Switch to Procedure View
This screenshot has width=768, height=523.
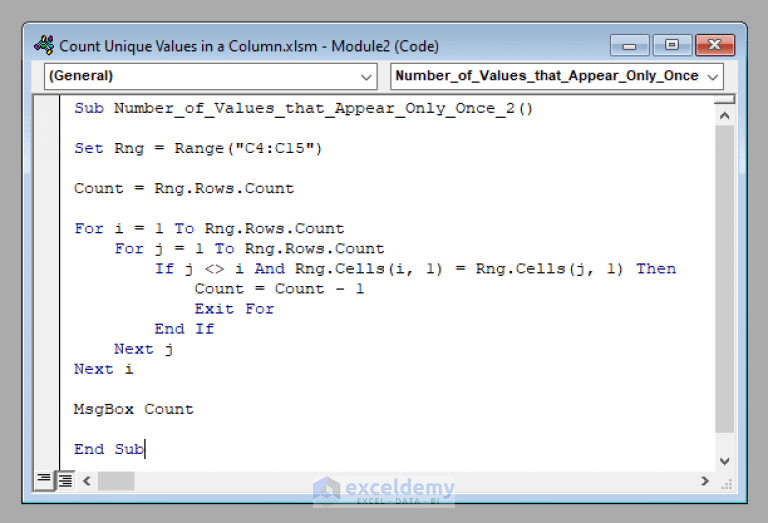click(44, 480)
